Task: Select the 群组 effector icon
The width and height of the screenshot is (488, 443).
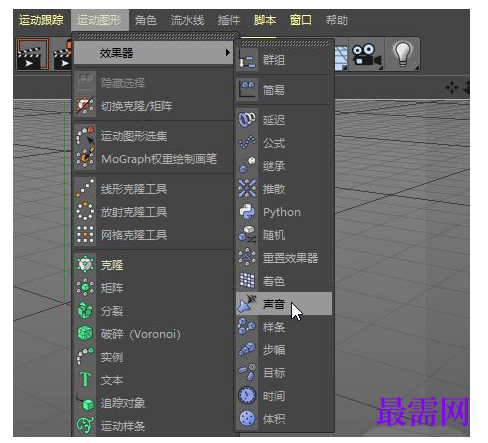Action: (x=247, y=60)
